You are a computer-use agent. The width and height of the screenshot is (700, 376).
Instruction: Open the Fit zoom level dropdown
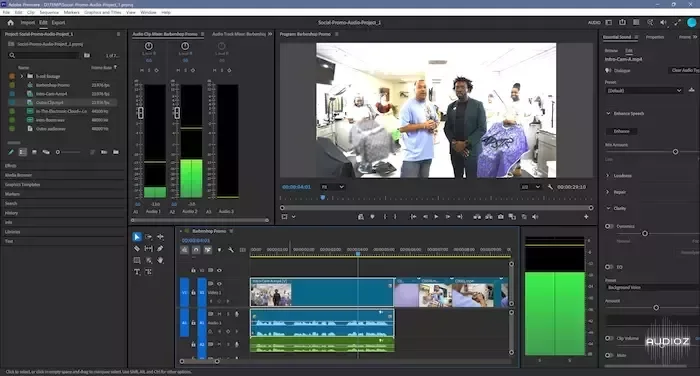tap(333, 187)
